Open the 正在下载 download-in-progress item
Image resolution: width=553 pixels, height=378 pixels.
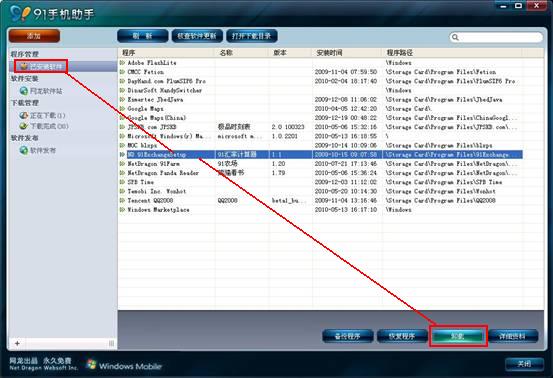(x=42, y=115)
